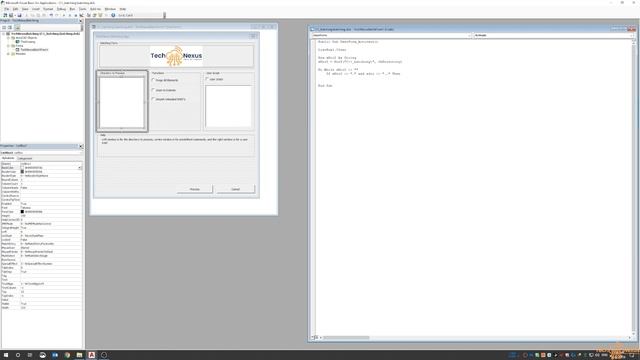Select ThisDrawing in the project tree
This screenshot has width=640, height=360.
[x=28, y=42]
